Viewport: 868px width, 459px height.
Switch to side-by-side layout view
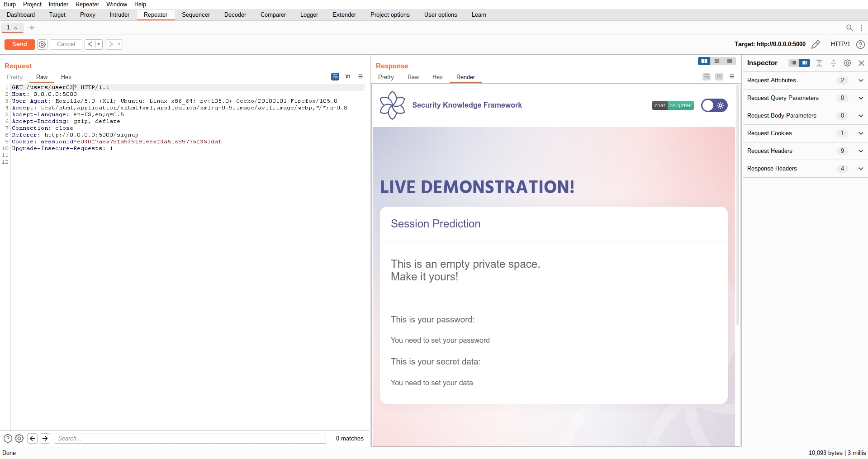704,62
